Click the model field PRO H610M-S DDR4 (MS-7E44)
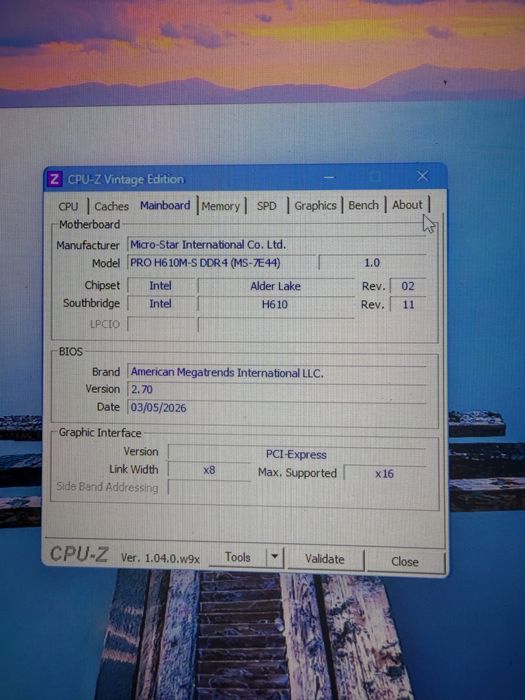Viewport: 525px width, 700px height. pyautogui.click(x=221, y=262)
